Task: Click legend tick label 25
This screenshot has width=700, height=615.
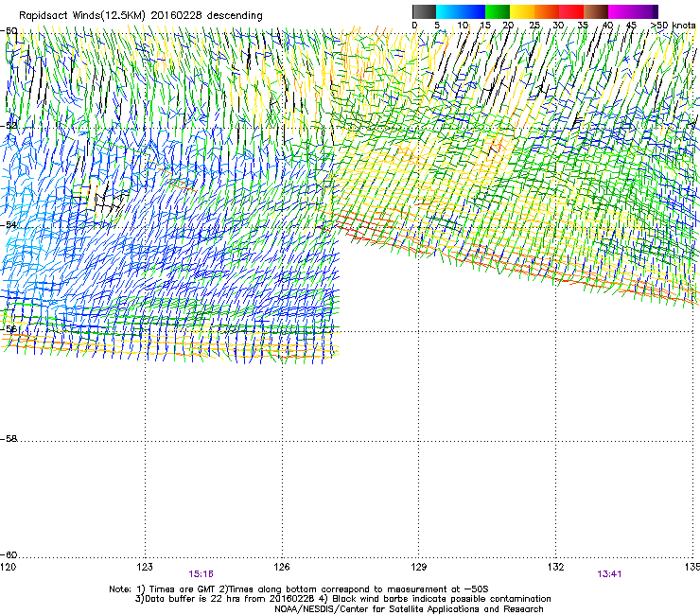Action: pos(534,26)
